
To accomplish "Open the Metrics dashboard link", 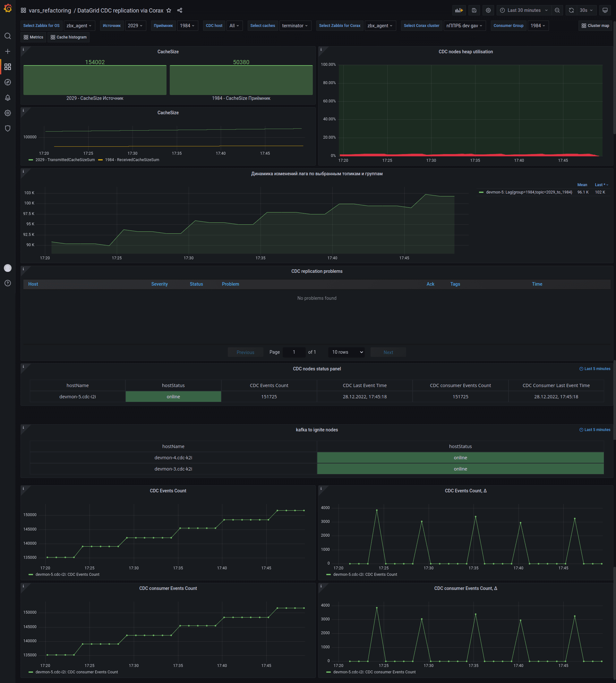I will [33, 37].
